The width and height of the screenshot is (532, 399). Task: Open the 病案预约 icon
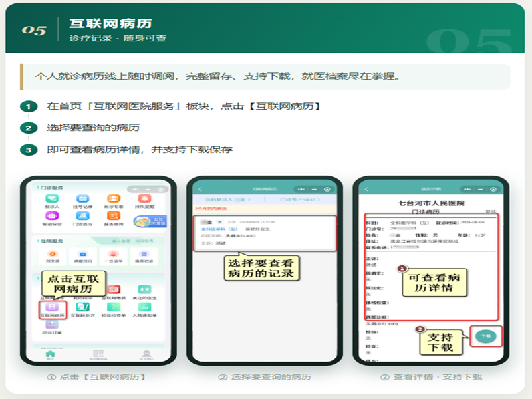point(82,254)
